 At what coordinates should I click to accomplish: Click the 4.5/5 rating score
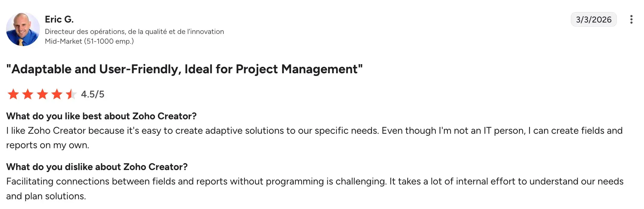93,94
